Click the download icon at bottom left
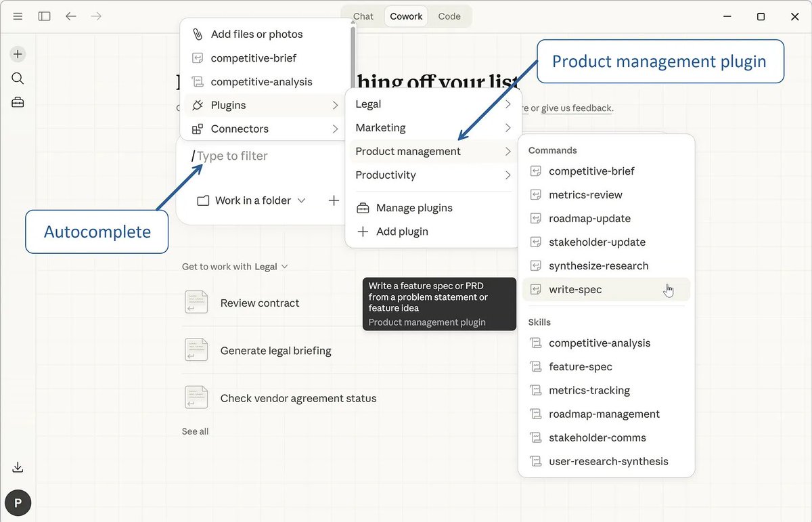The height and width of the screenshot is (522, 812). [x=18, y=467]
